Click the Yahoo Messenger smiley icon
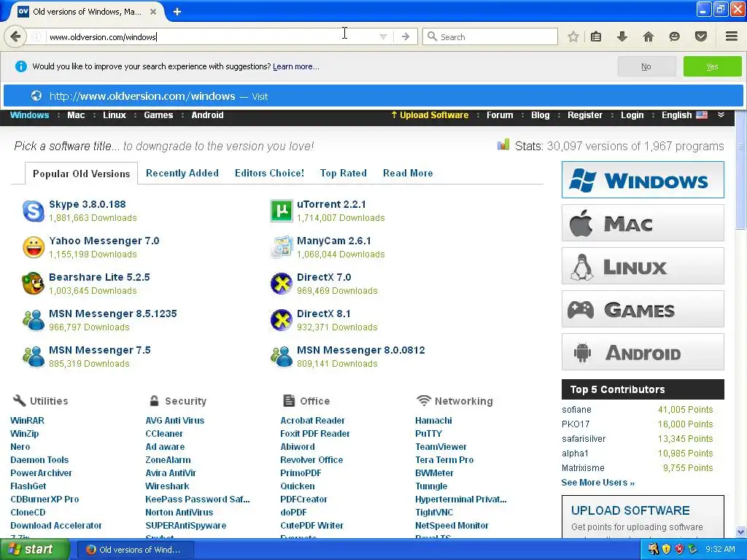The width and height of the screenshot is (747, 560). click(34, 248)
